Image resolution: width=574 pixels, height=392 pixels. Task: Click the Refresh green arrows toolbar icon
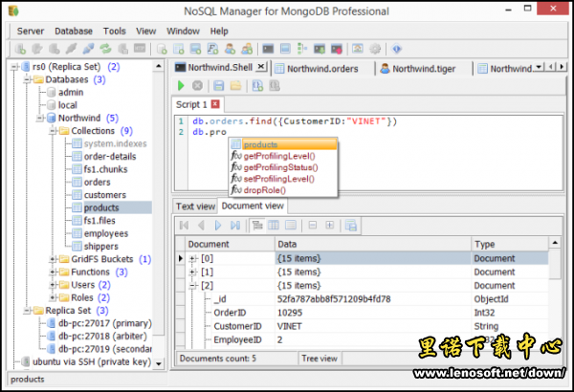[x=105, y=49]
